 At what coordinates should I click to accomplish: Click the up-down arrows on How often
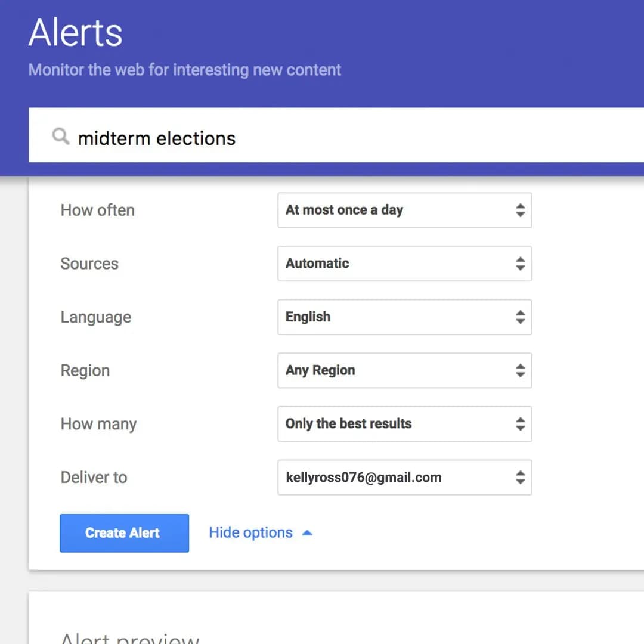point(520,210)
